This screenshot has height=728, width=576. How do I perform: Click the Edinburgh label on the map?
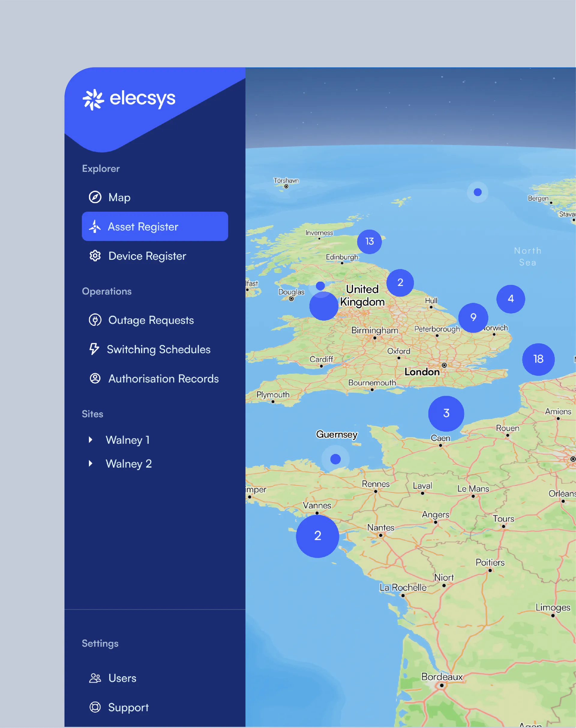click(x=342, y=257)
